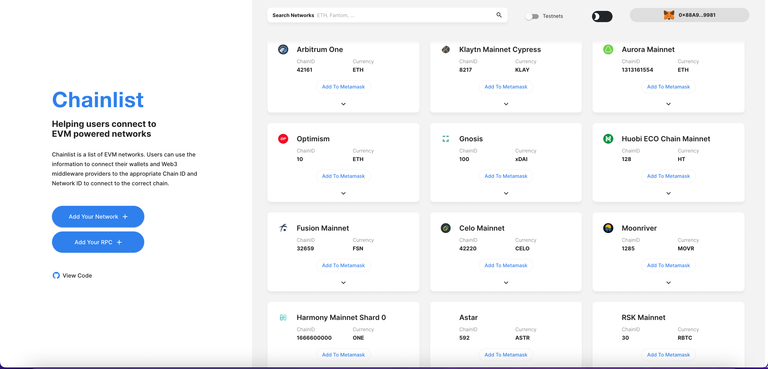Click the Chainlist title heading
Image resolution: width=768 pixels, height=369 pixels.
(98, 100)
